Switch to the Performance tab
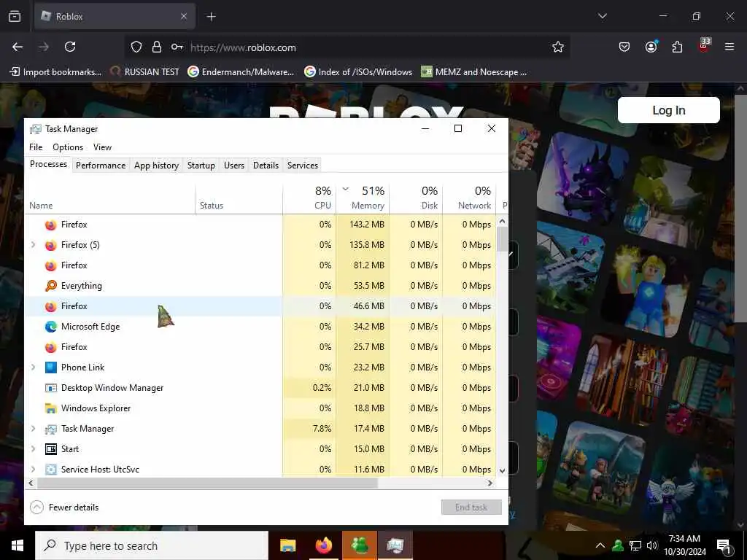The image size is (747, 560). [x=101, y=166]
